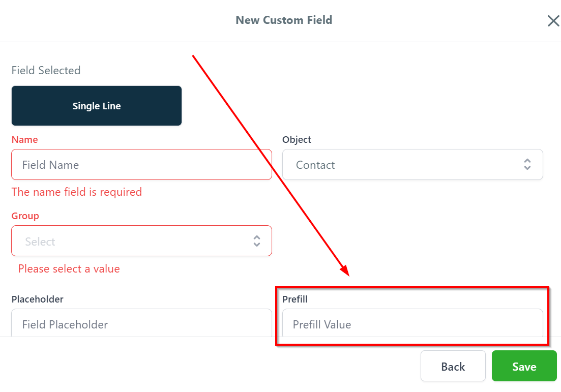Click the Please select a value error
This screenshot has width=561, height=392.
pos(69,269)
